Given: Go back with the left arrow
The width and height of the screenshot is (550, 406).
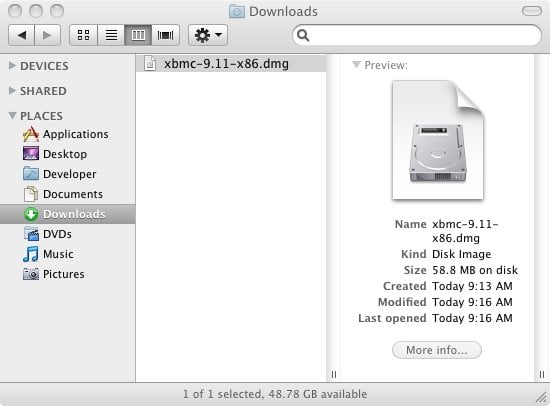Looking at the screenshot, I should pos(21,35).
